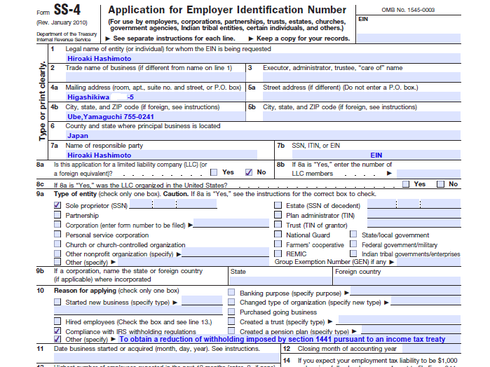Click the State field on line 9b
Image resolution: width=490 pixels, height=367 pixels.
[x=280, y=280]
